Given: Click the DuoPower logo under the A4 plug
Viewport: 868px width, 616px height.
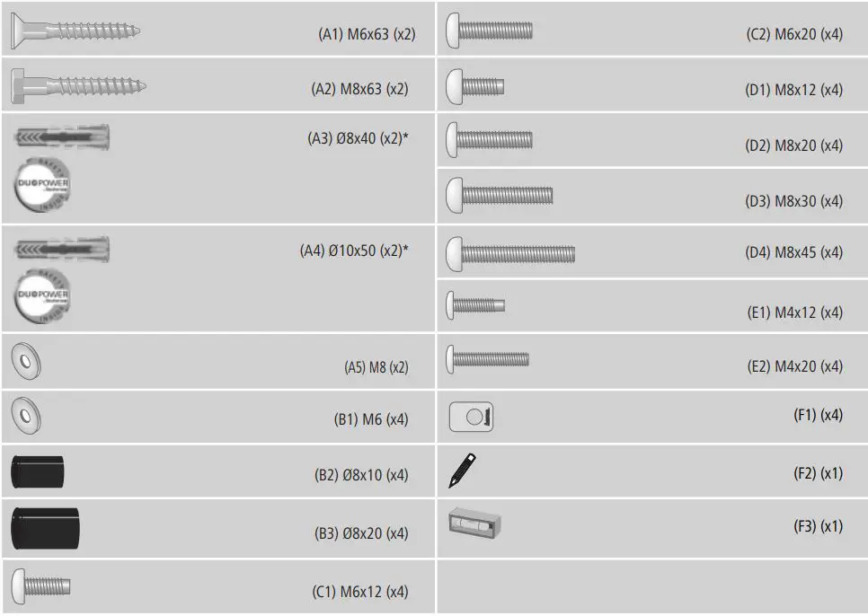Looking at the screenshot, I should (x=43, y=294).
